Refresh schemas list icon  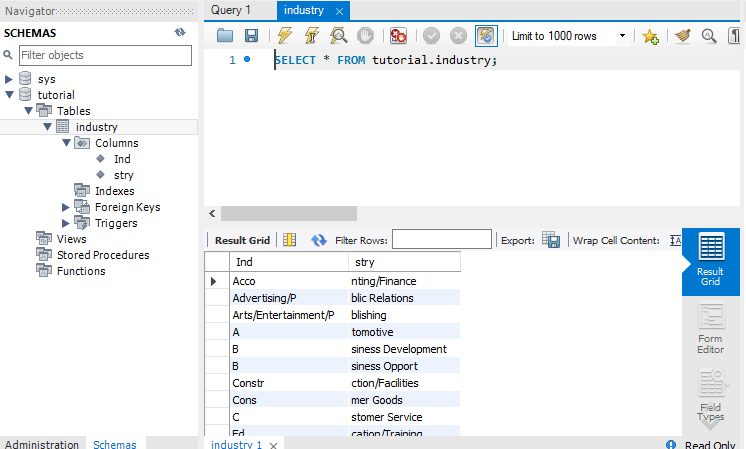[180, 32]
